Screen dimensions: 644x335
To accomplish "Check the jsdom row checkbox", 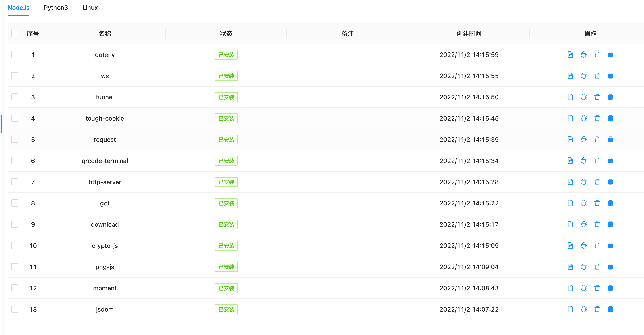I will tap(15, 310).
